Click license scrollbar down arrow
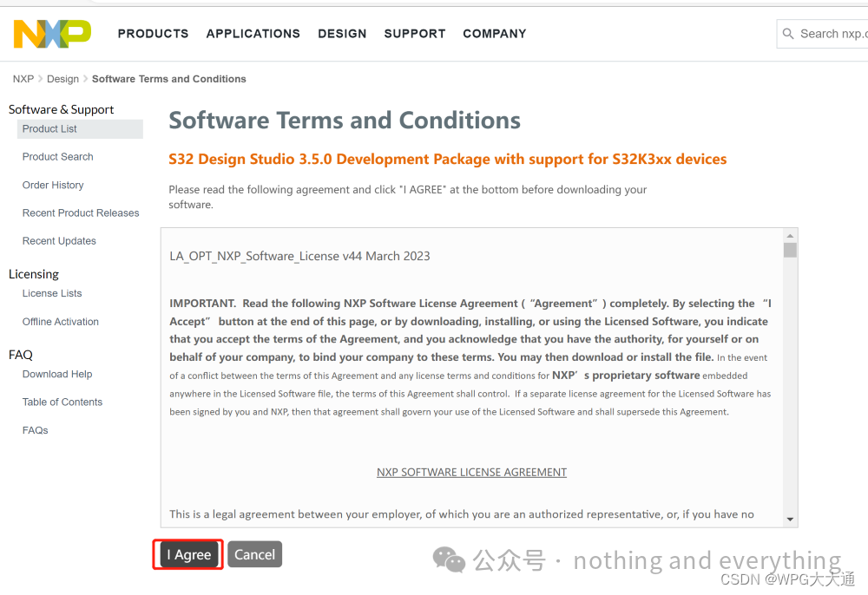The image size is (868, 595). 790,520
